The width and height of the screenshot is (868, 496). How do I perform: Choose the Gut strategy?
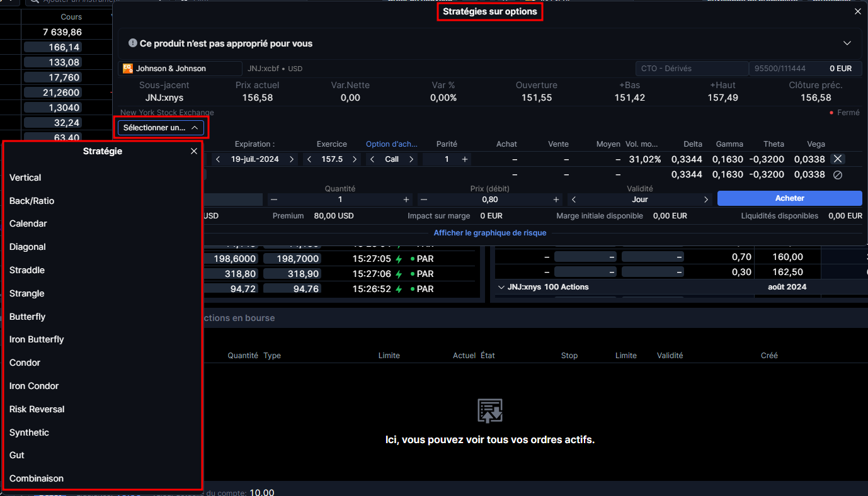point(17,455)
